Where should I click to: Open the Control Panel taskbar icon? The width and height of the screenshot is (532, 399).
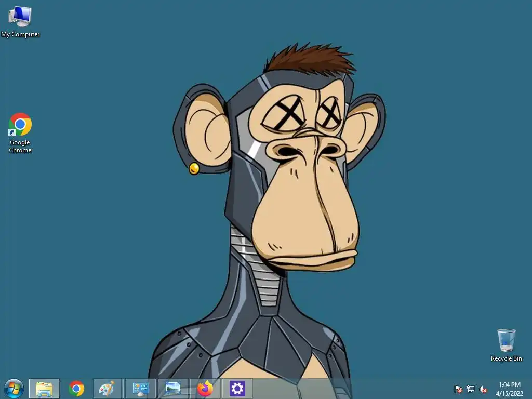click(140, 389)
